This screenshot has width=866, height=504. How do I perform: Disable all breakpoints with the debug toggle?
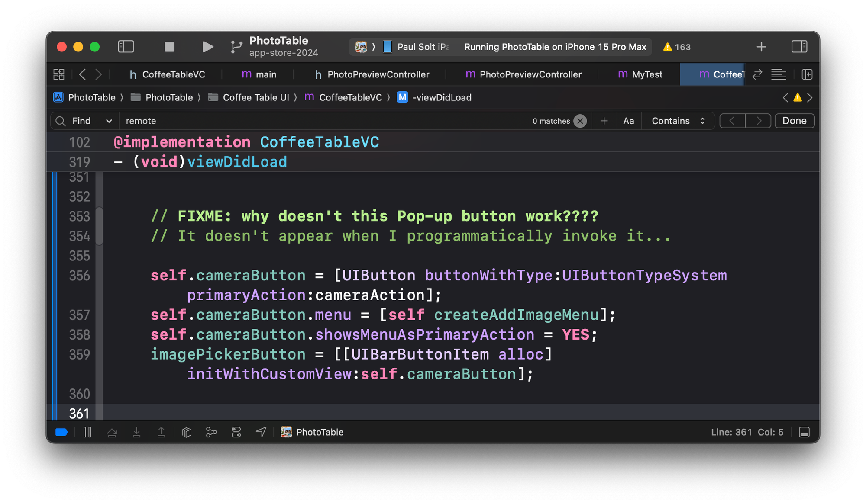click(x=61, y=432)
